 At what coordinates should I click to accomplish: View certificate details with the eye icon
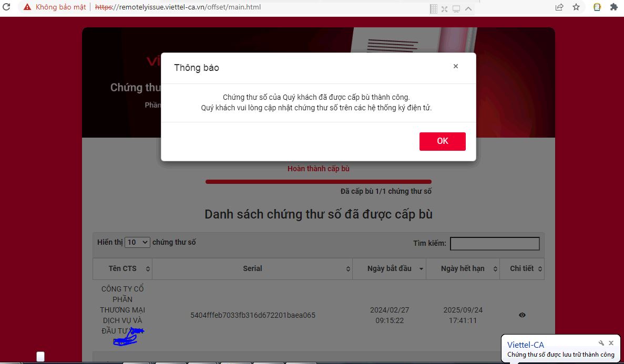[x=522, y=315]
